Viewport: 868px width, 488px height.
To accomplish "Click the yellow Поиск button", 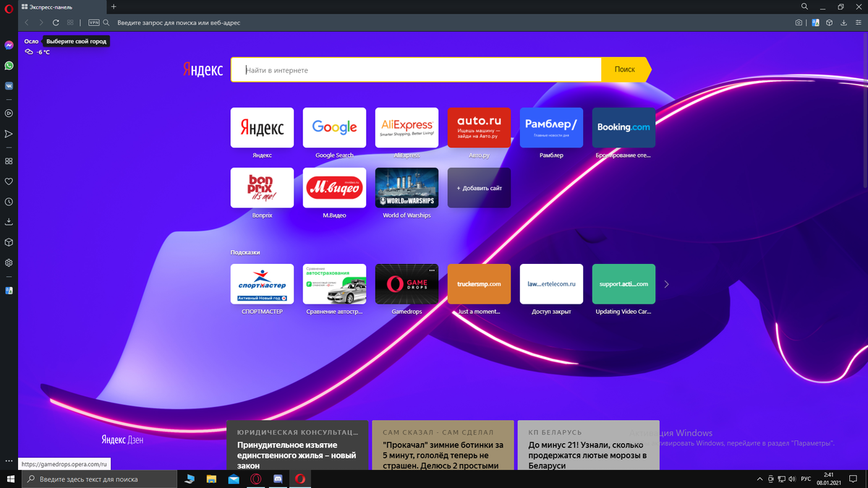I will pos(626,70).
